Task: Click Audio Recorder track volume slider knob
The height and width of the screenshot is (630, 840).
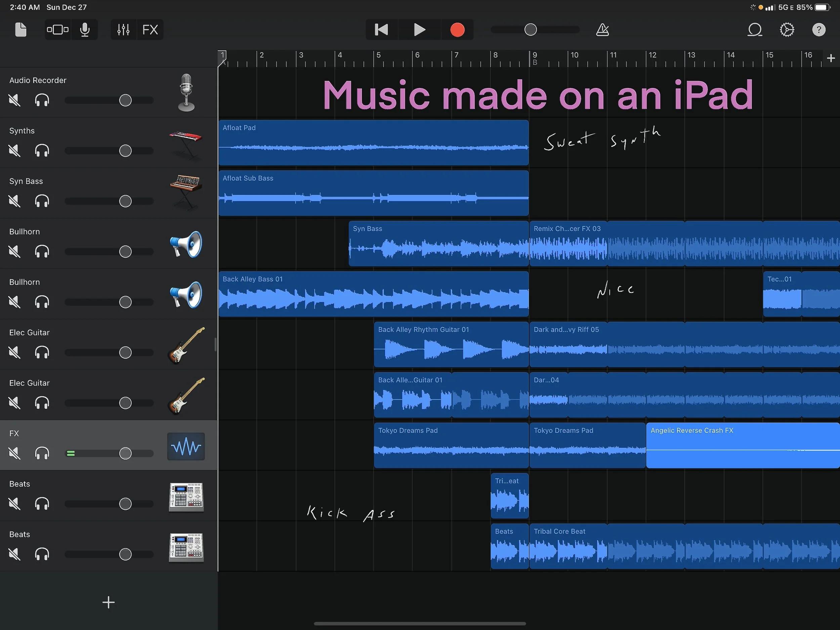Action: coord(125,100)
